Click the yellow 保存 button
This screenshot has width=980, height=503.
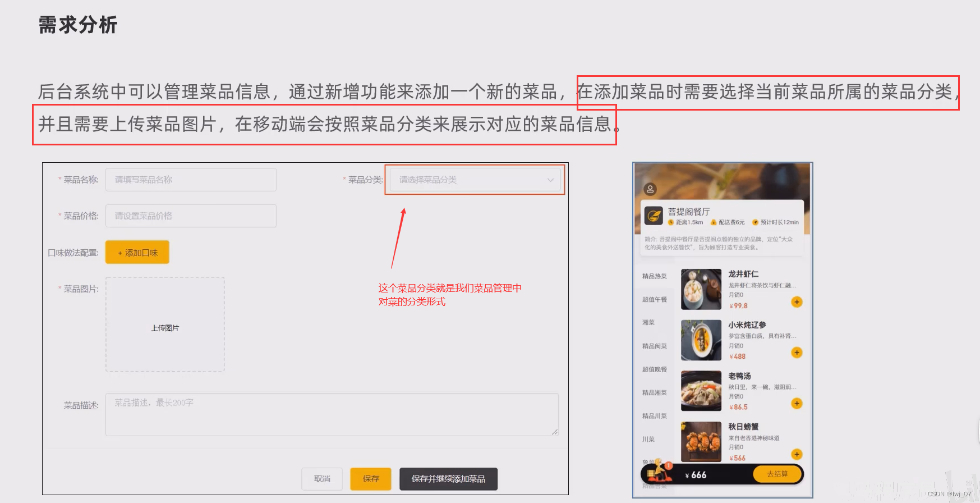(x=371, y=479)
